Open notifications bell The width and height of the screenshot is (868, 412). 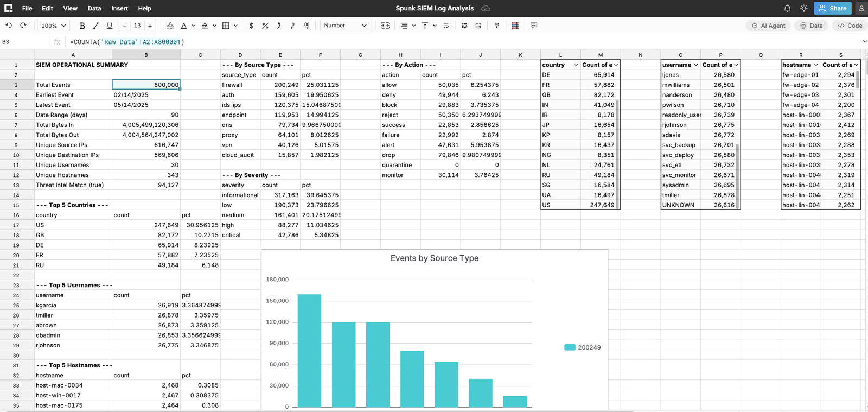[x=787, y=8]
